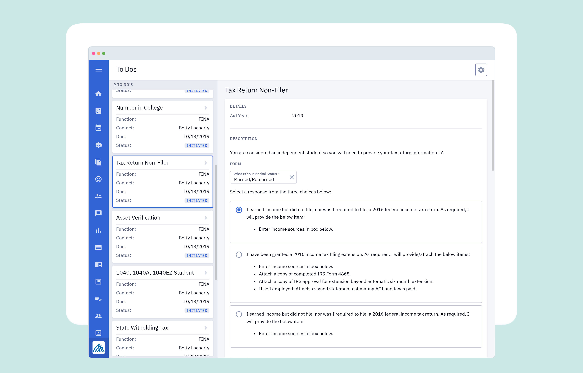Click the to-do list vertical scrollbar

216,222
